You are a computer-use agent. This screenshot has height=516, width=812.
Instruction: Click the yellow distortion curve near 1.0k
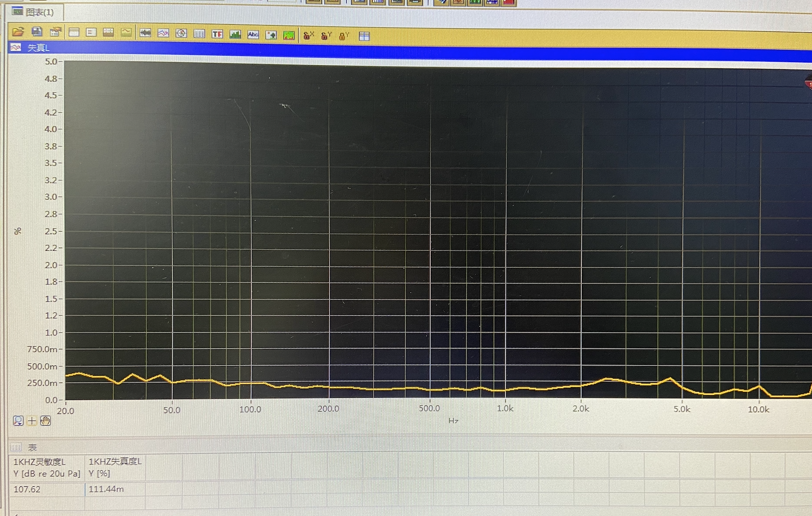click(x=505, y=390)
